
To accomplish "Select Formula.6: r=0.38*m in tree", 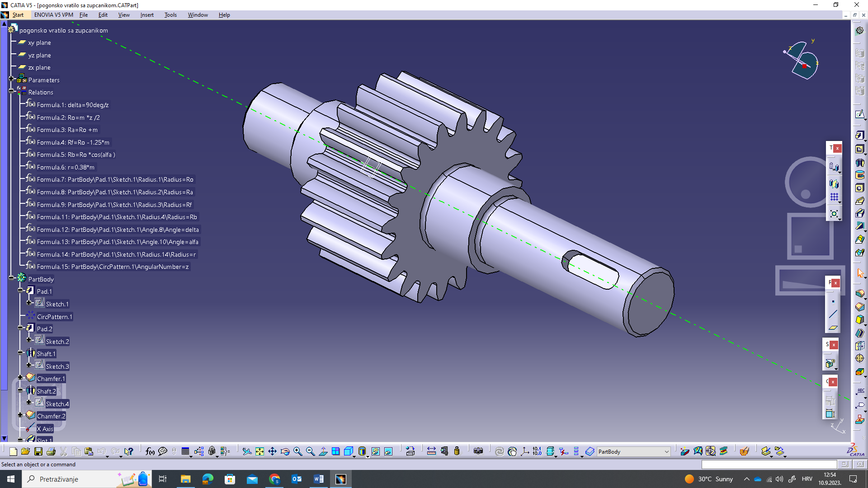I will 66,167.
